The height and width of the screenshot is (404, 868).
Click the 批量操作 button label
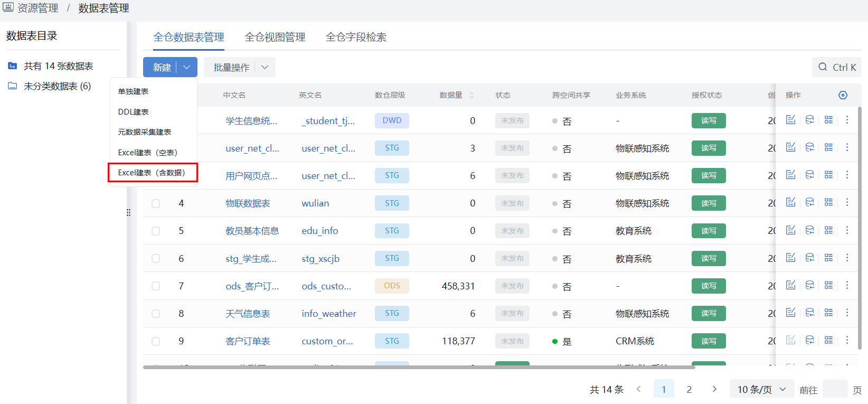(231, 67)
